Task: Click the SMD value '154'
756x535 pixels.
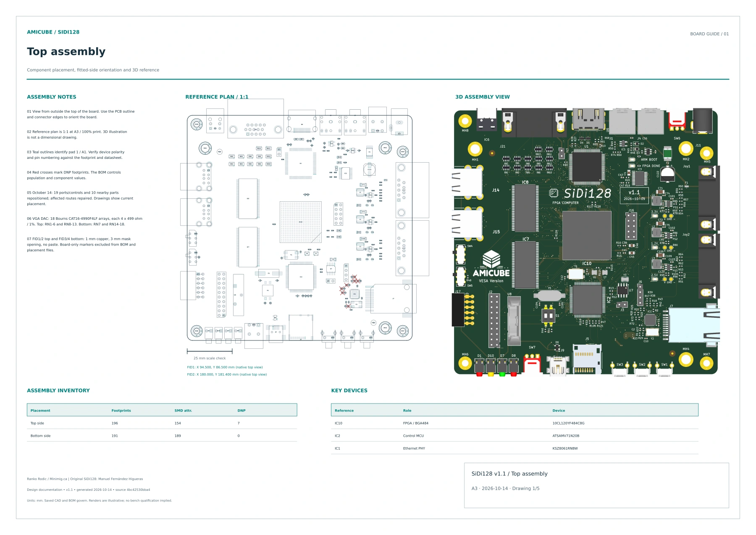Action: tap(178, 423)
